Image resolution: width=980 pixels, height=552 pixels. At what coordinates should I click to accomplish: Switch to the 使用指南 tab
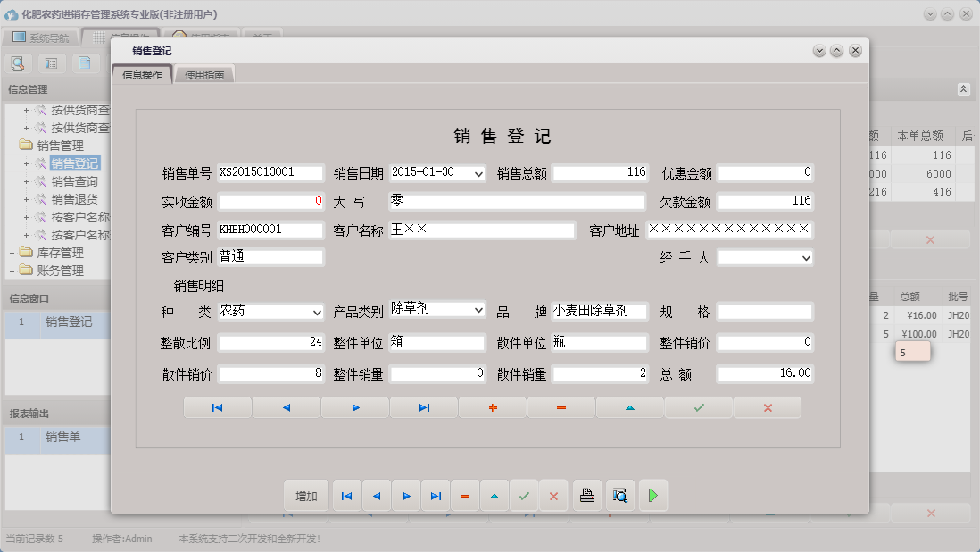[x=205, y=76]
